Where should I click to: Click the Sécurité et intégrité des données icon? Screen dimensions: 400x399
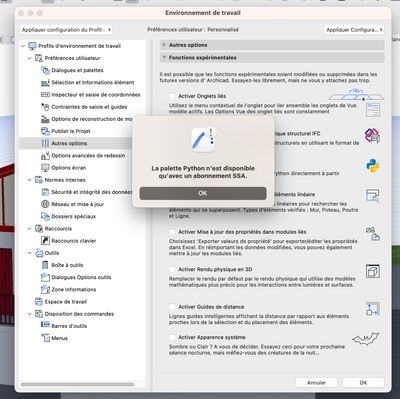[x=45, y=192]
